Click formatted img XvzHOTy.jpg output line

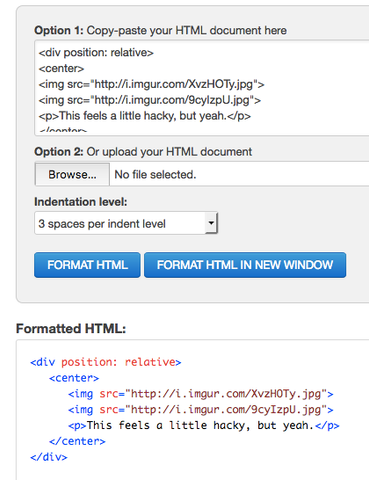click(x=201, y=394)
